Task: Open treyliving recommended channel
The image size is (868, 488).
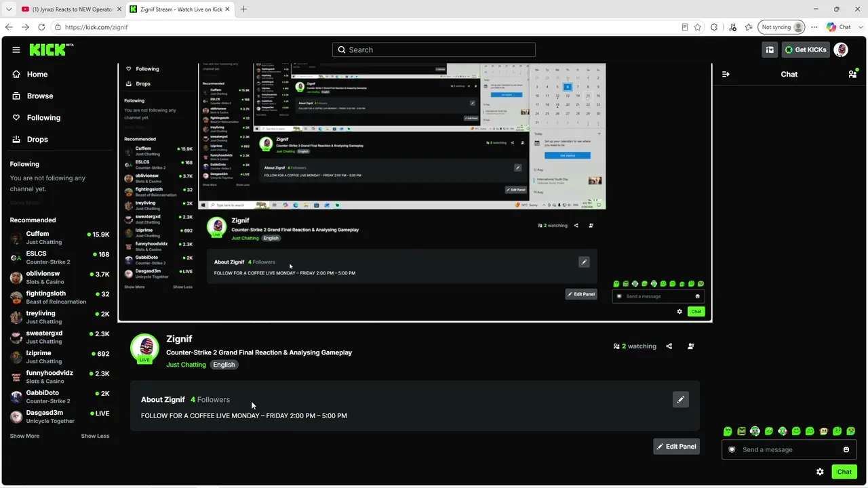Action: point(60,317)
